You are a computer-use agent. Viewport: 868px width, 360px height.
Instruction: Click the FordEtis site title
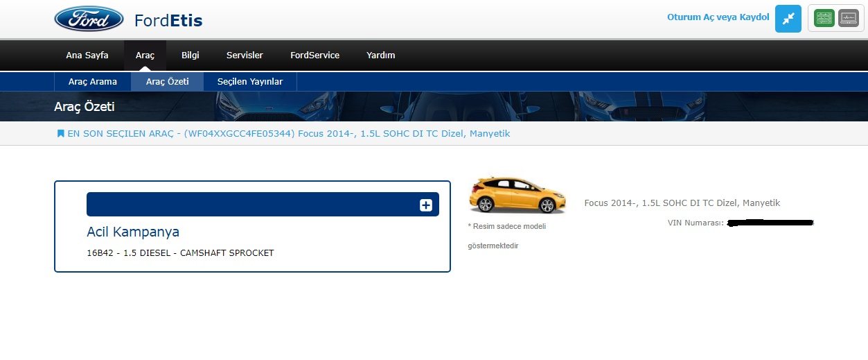point(168,20)
